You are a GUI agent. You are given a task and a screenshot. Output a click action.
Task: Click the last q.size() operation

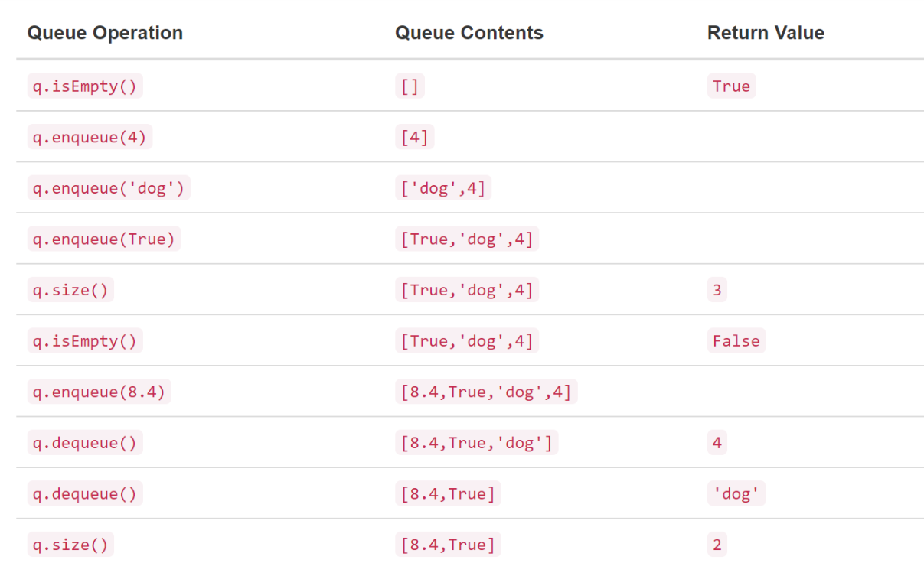click(x=70, y=545)
